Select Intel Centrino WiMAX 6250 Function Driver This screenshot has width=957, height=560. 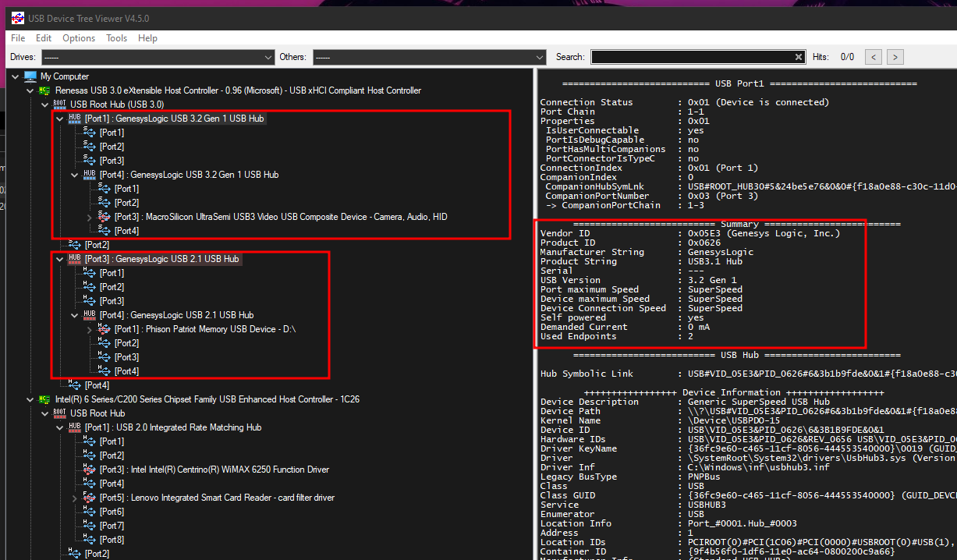click(214, 470)
